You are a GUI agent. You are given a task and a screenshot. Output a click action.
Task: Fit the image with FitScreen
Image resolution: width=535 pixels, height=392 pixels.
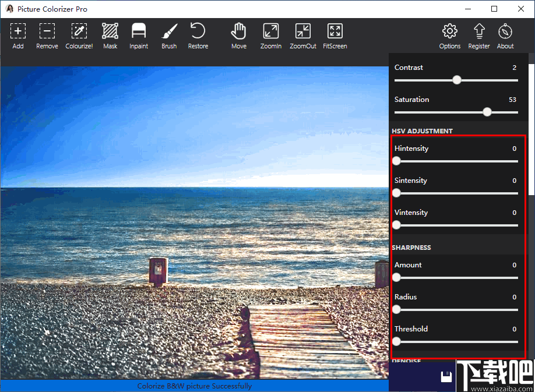point(335,35)
